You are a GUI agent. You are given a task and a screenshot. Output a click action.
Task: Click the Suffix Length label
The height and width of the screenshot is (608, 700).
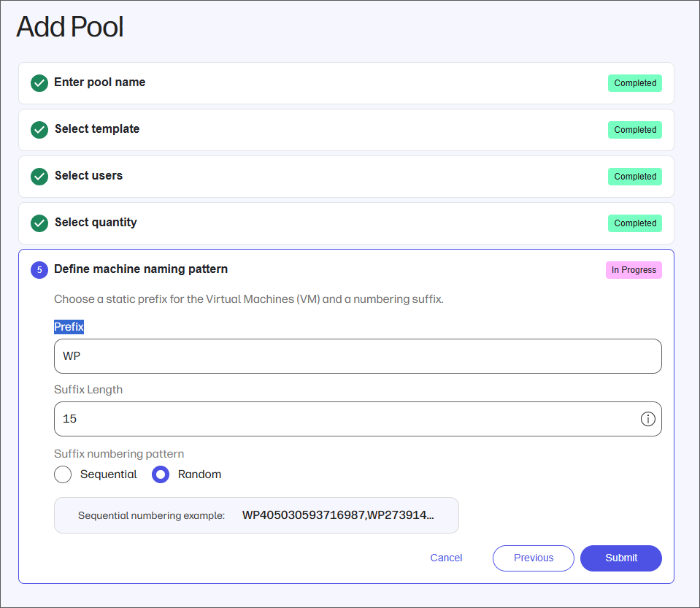tap(88, 390)
